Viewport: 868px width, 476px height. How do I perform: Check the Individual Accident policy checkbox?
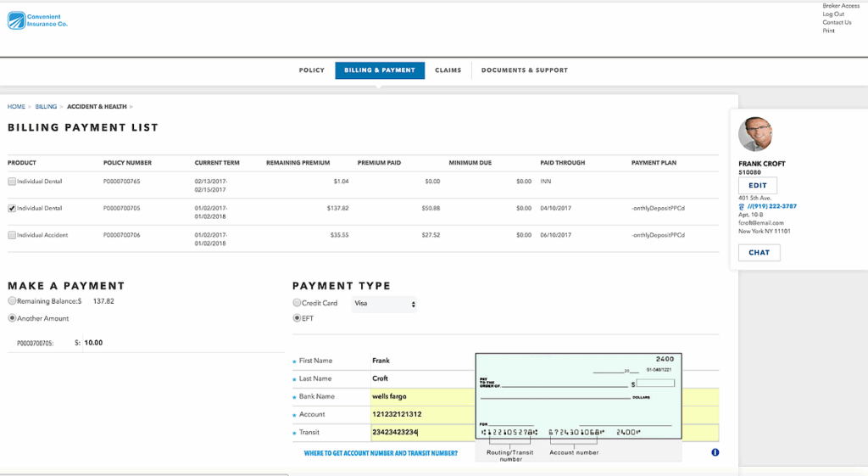pos(12,235)
